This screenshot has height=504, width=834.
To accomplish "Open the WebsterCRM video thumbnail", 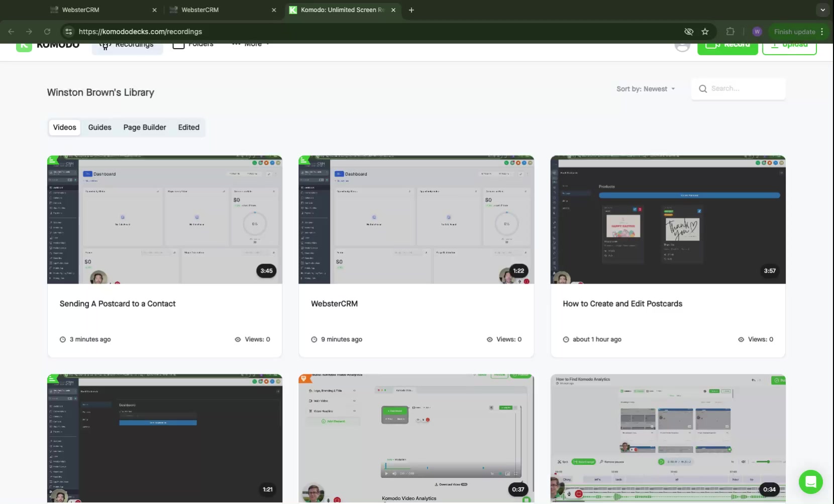I will click(416, 220).
